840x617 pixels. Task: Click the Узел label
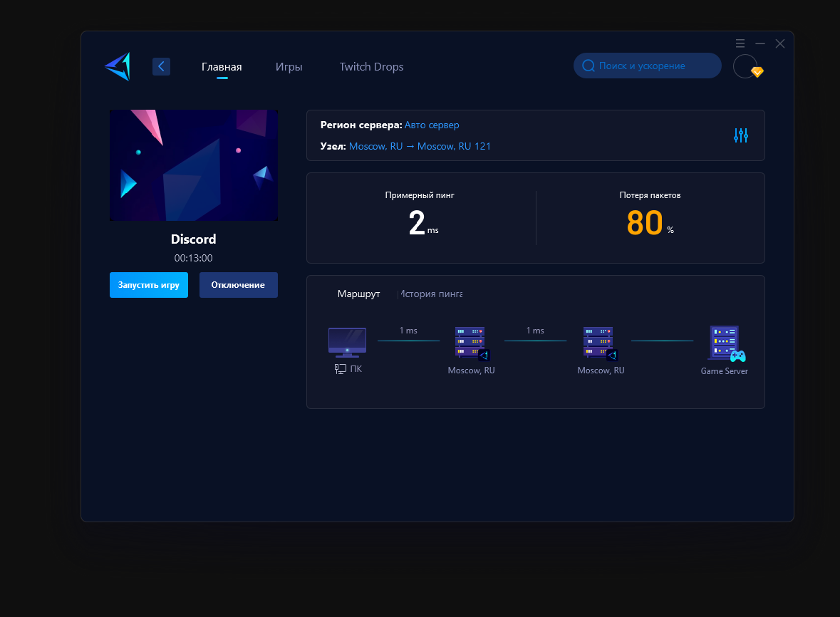pyautogui.click(x=333, y=146)
